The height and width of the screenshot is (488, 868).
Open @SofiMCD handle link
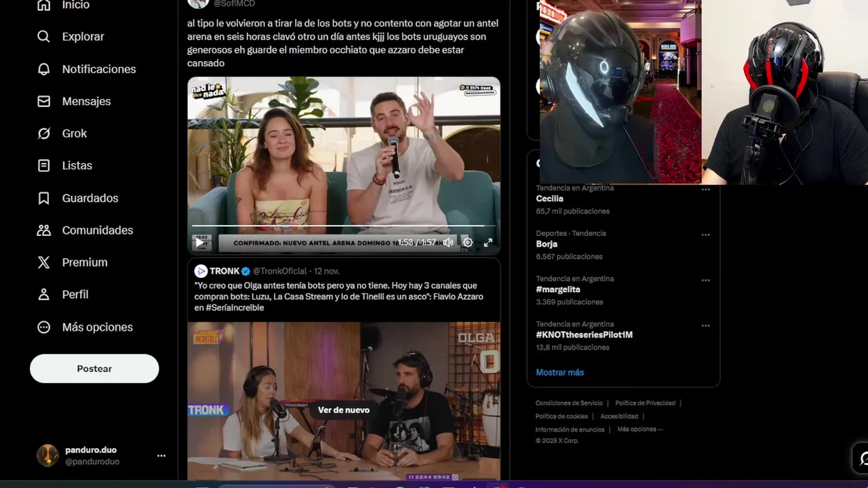[234, 3]
